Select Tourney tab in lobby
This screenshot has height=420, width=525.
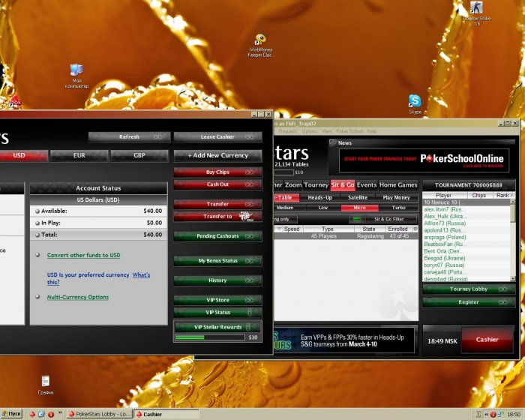click(316, 185)
